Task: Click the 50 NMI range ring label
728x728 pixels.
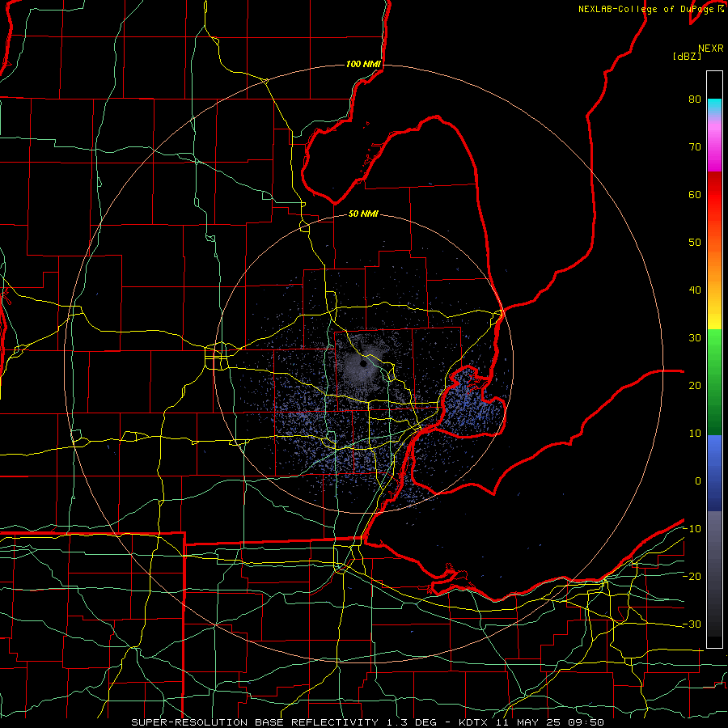Action: pyautogui.click(x=363, y=214)
